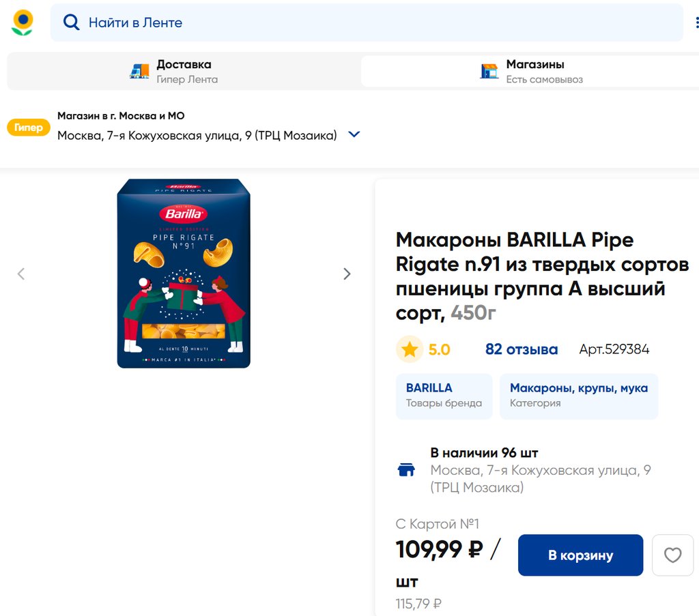
Task: Open Макароны, крупы, мука category
Action: tap(578, 396)
